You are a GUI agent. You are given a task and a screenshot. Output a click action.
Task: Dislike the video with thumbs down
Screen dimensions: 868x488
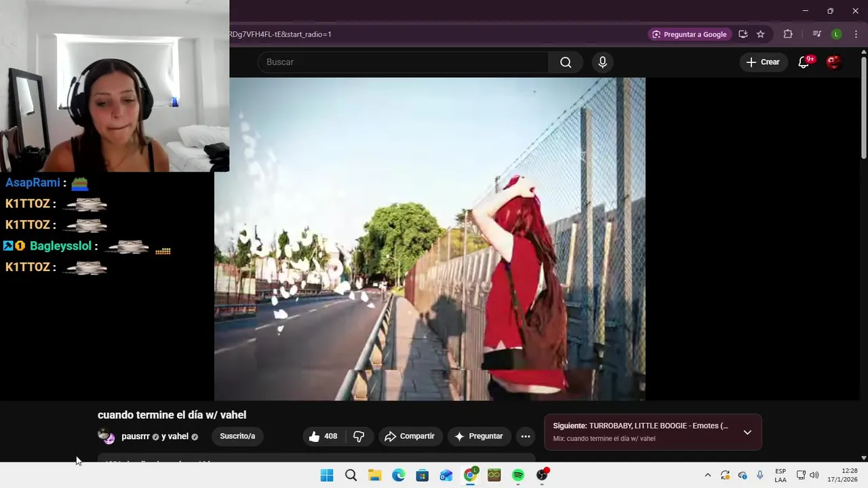click(x=359, y=436)
